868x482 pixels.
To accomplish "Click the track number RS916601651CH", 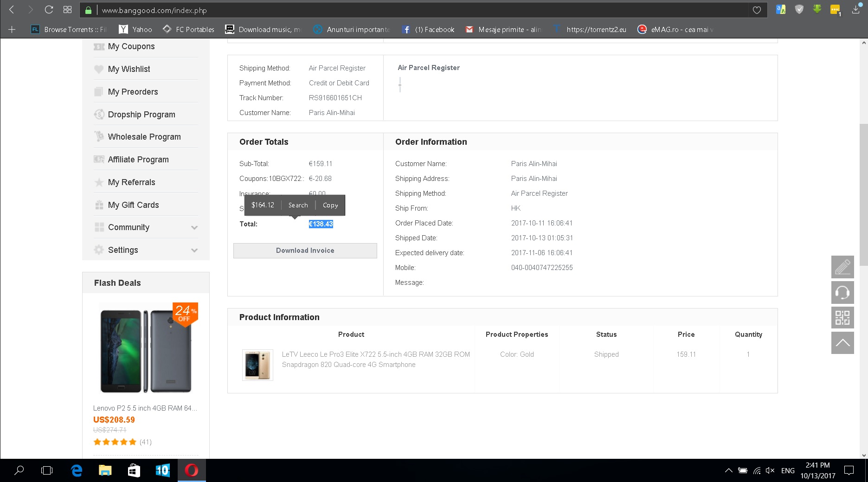I will tap(335, 98).
